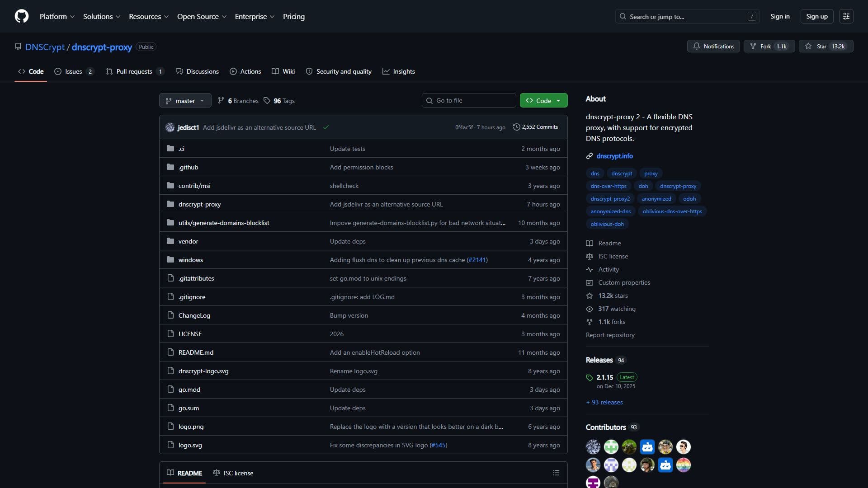Open the first contributor avatar
This screenshot has height=488, width=868.
click(593, 447)
